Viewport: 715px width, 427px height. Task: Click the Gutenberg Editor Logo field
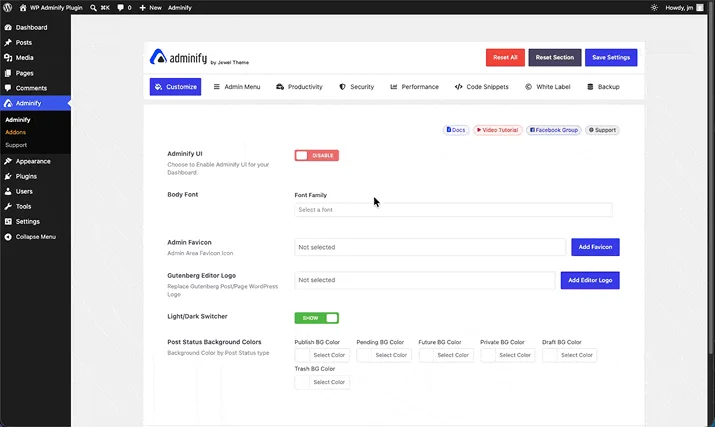coord(425,280)
